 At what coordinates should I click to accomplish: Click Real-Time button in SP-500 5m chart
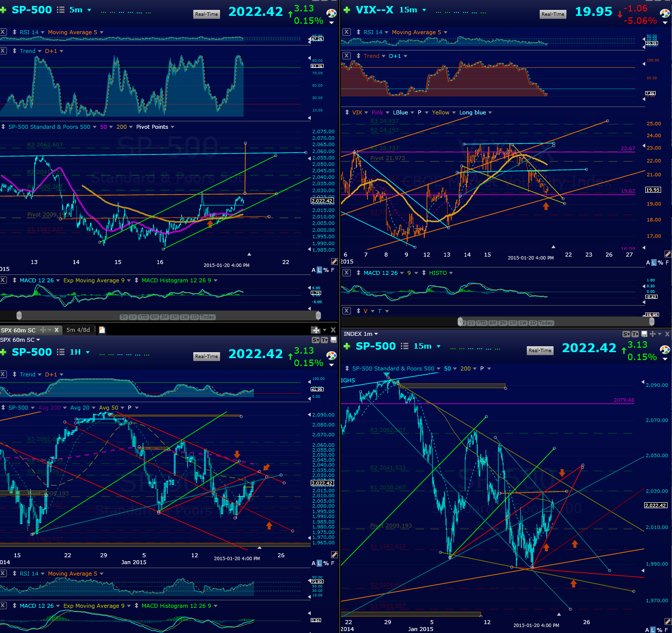pyautogui.click(x=207, y=14)
